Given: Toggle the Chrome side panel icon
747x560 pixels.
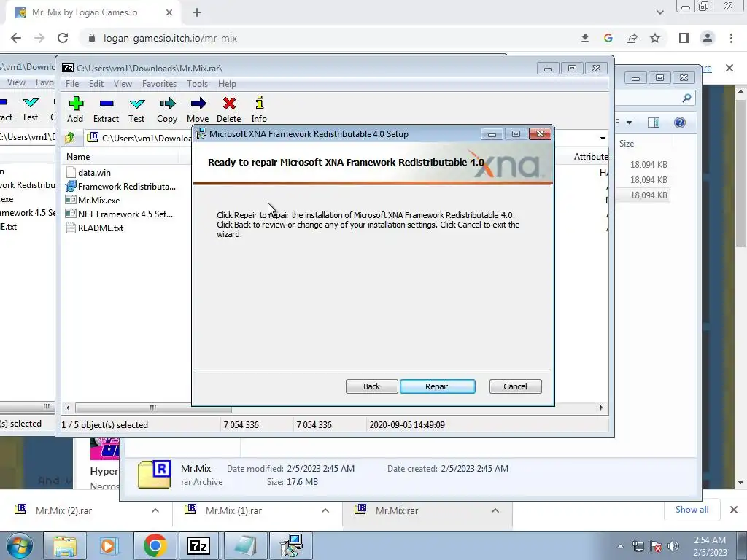Looking at the screenshot, I should 684,38.
